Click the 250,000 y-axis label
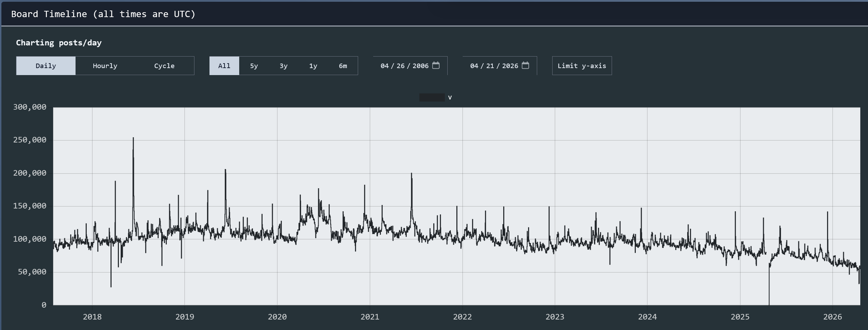868x330 pixels. point(30,140)
